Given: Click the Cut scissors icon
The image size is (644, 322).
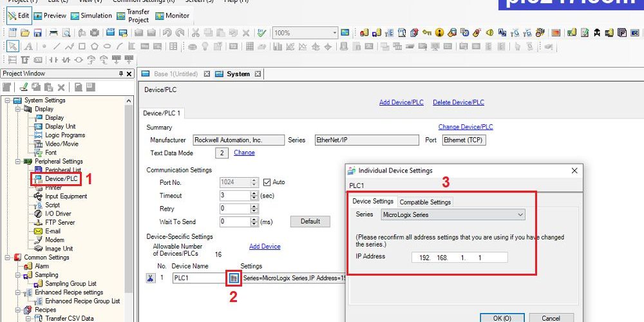Looking at the screenshot, I should 196,32.
